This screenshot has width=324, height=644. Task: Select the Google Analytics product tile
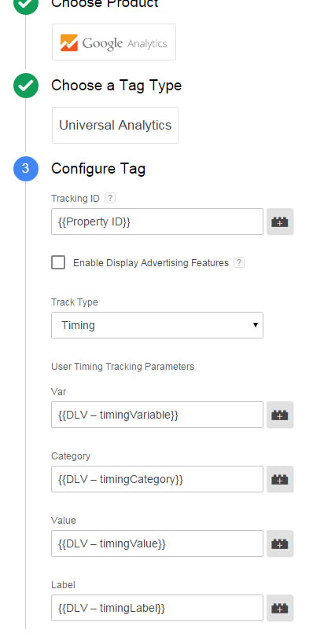tap(114, 42)
